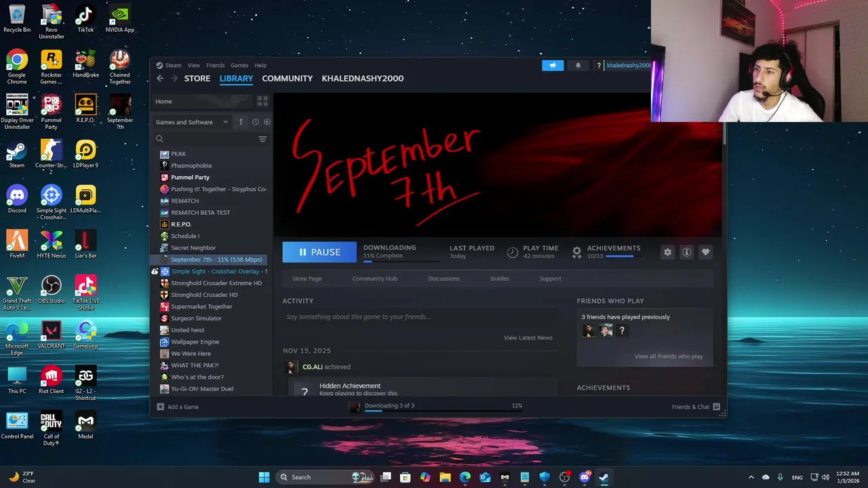Open the Games menu
The height and width of the screenshot is (488, 868).
coord(239,66)
